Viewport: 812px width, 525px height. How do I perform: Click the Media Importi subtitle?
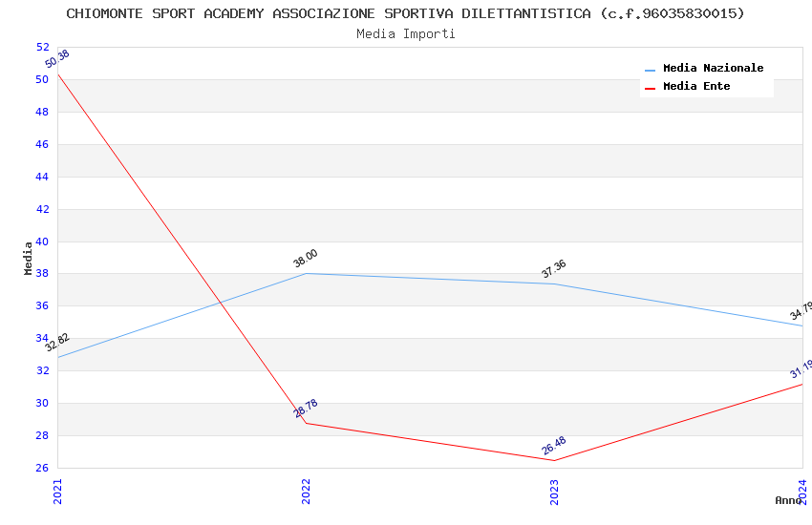(x=406, y=34)
